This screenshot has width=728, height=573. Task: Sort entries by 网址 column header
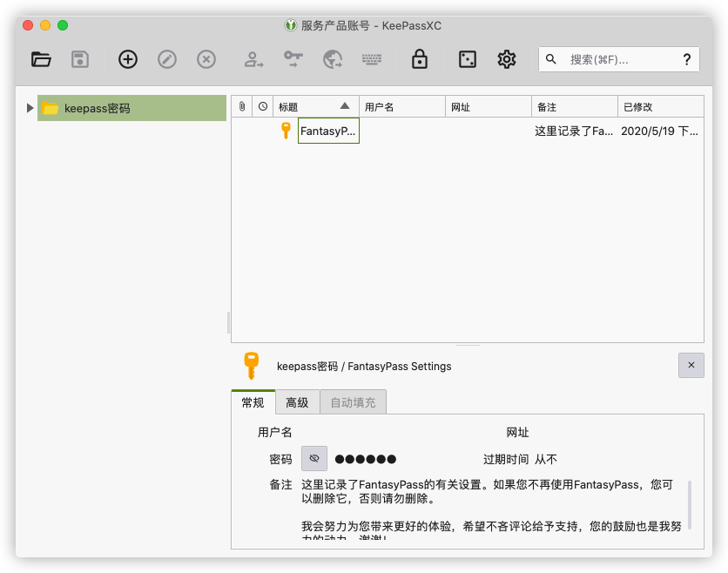pyautogui.click(x=489, y=107)
